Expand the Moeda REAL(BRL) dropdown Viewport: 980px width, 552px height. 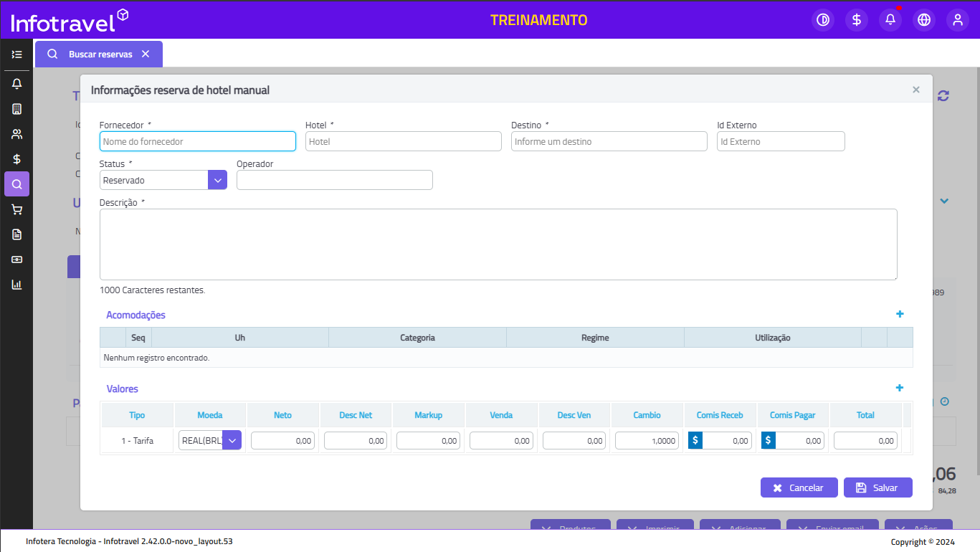click(x=232, y=440)
